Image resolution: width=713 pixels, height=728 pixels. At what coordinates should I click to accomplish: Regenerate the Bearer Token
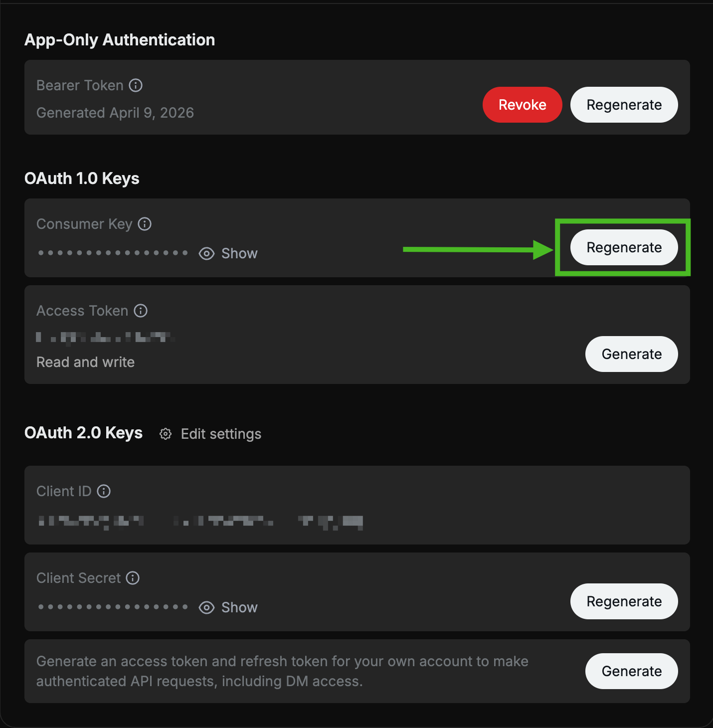pos(624,105)
